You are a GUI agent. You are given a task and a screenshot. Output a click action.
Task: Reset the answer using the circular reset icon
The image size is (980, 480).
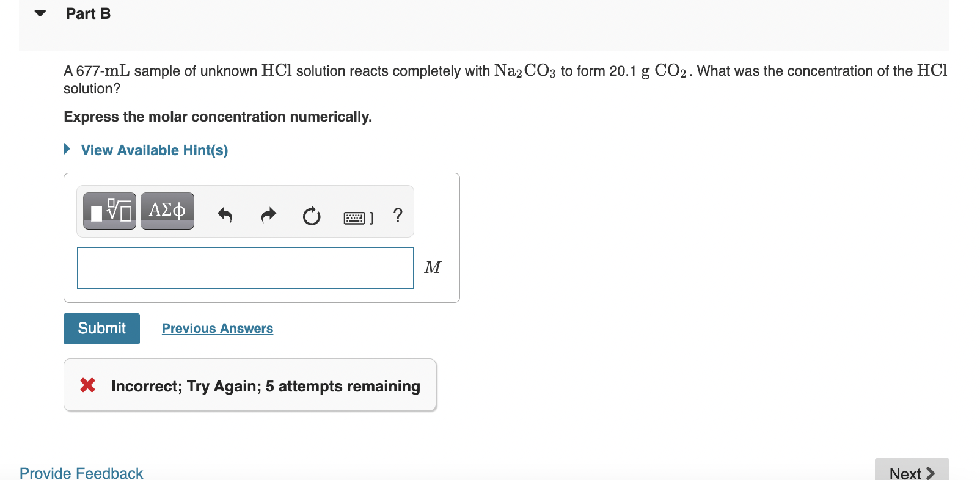click(311, 216)
